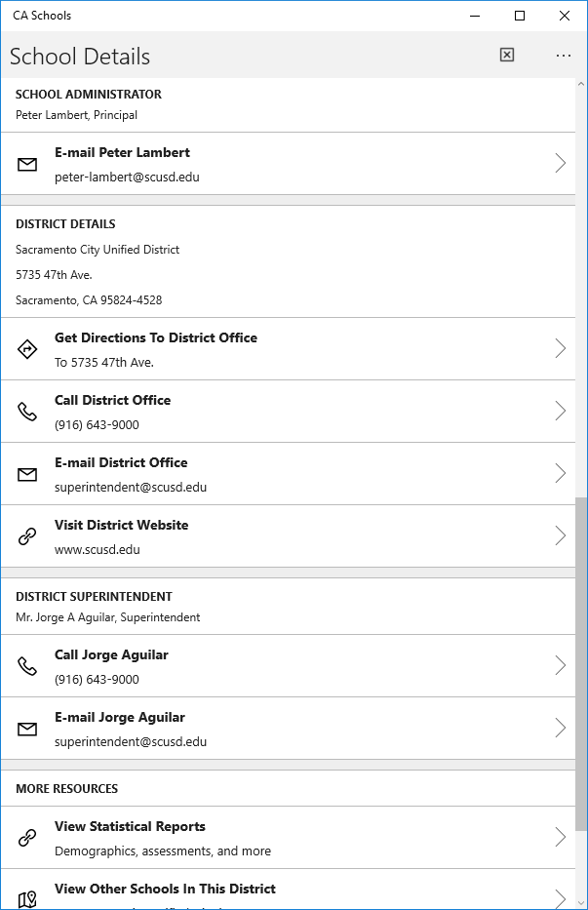Click the envelope icon beside E-mail Jorge Aguilar
Screen dimensions: 588x910
tap(27, 729)
